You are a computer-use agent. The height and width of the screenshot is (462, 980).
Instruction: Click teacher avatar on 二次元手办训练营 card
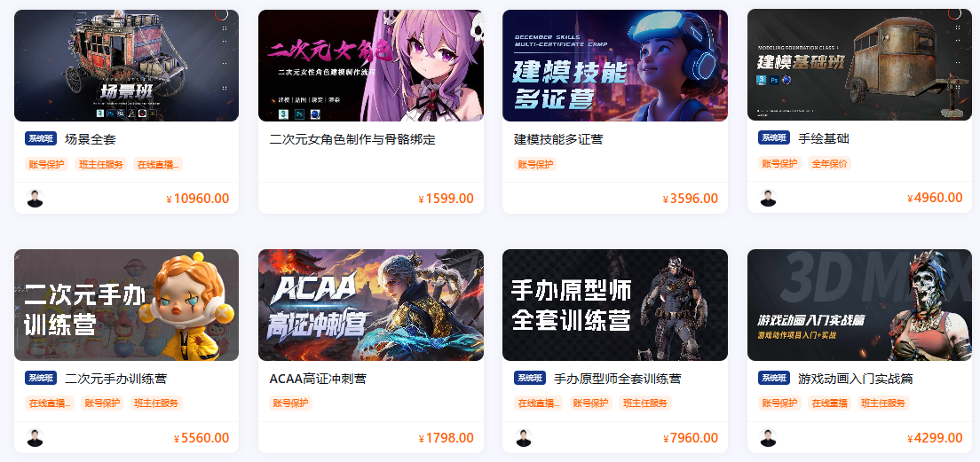[35, 438]
